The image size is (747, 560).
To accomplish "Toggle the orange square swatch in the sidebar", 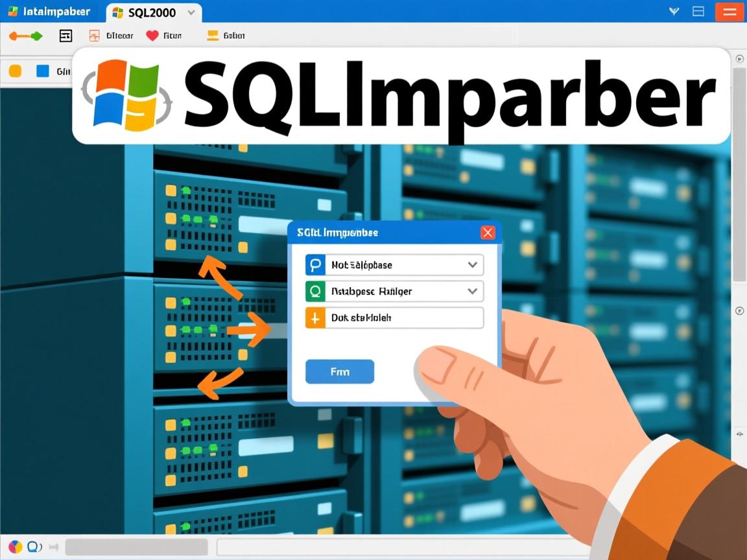I will [14, 71].
